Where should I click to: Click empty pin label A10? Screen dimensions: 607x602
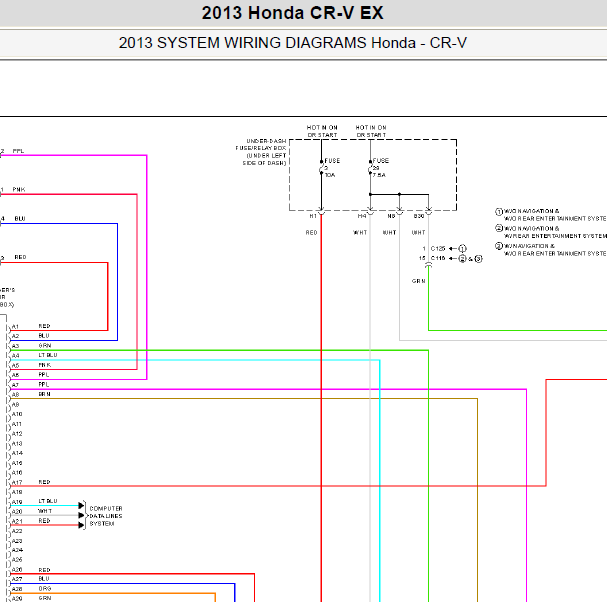(17, 414)
